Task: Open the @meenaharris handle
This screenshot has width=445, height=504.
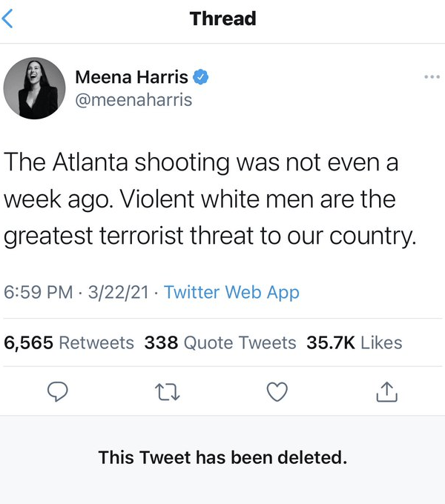Action: pyautogui.click(x=133, y=99)
